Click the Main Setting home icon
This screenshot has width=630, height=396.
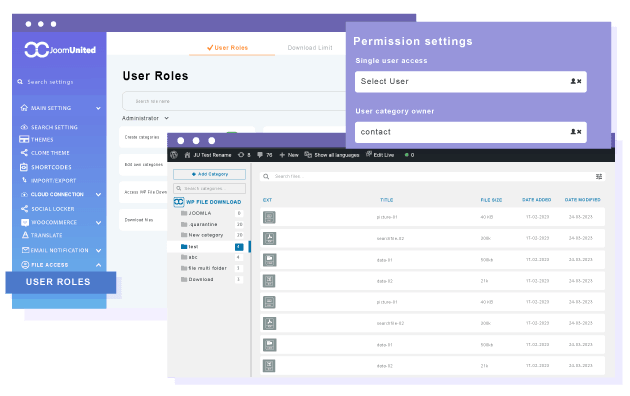click(24, 108)
